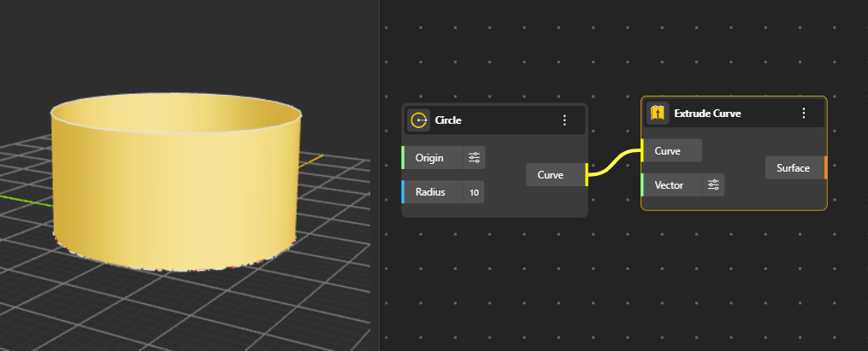Click the green Vector input port

click(642, 184)
